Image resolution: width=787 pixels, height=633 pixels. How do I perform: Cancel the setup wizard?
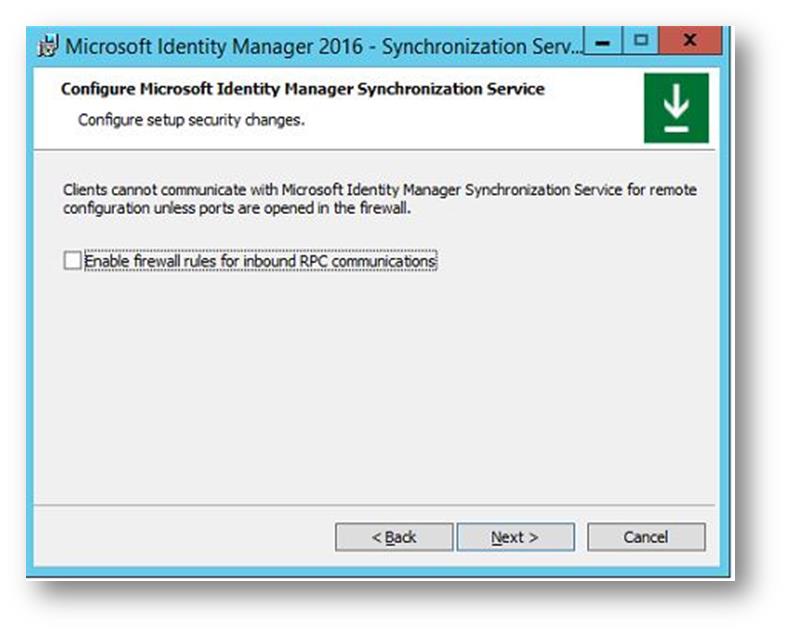coord(646,537)
